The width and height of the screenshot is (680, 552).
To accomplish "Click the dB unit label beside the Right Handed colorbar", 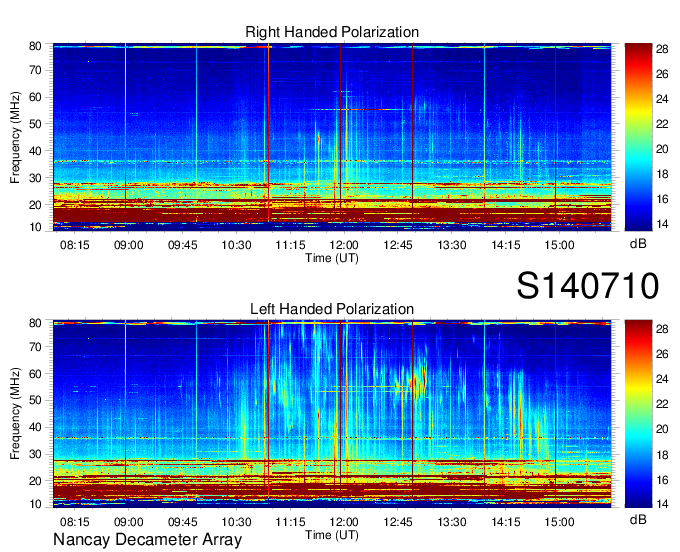I will [x=638, y=244].
